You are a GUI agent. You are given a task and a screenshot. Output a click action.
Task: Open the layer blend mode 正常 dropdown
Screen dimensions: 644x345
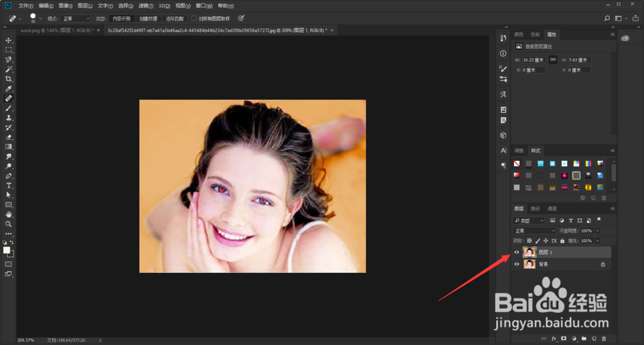tap(534, 231)
